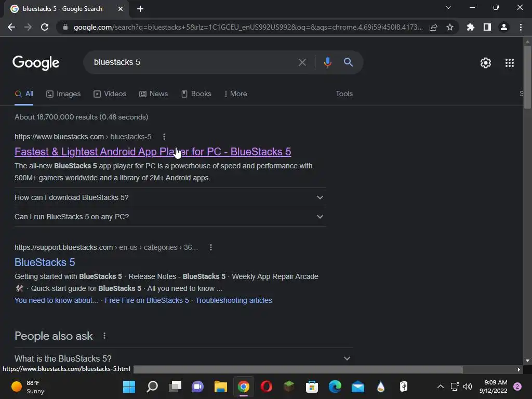Click the Google logo
Image resolution: width=532 pixels, height=399 pixels.
tap(36, 63)
